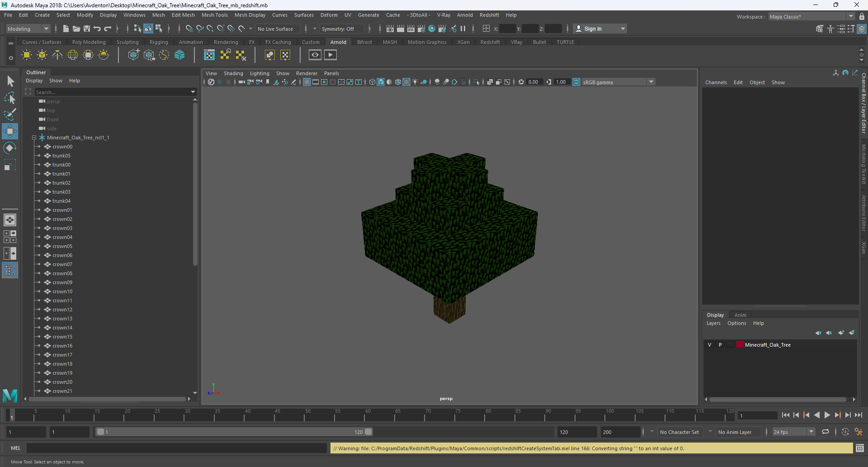Click Minecraft_Oak_Tree layer color swatch
This screenshot has width=868, height=467.
pos(740,345)
